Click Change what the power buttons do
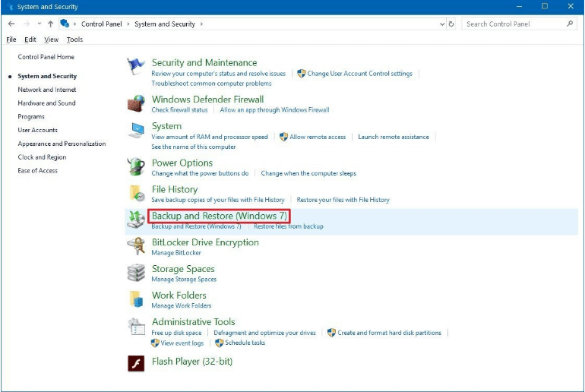This screenshot has width=585, height=392. [200, 173]
